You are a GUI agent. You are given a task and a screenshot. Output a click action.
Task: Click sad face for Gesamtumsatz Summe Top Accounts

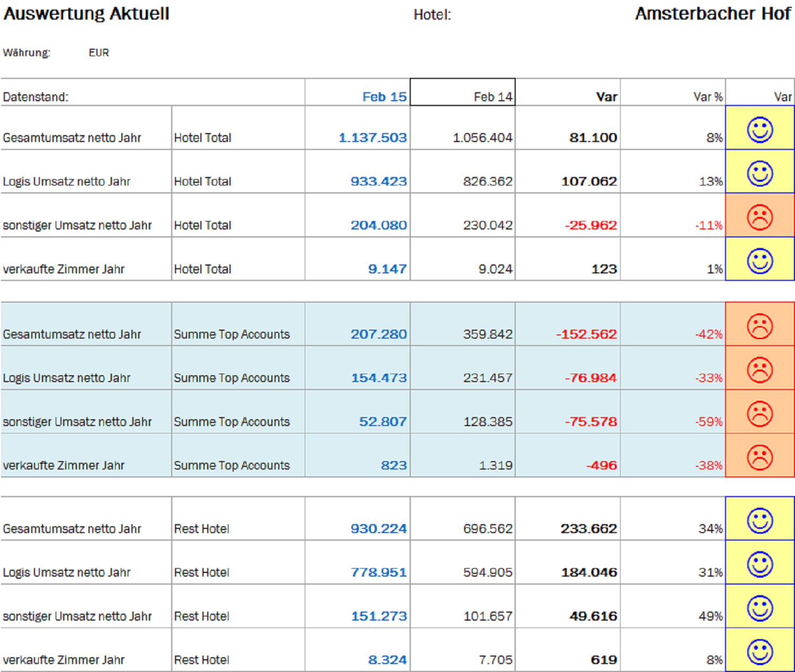point(760,326)
